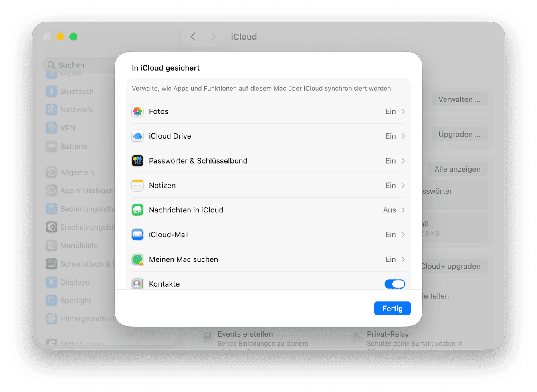Click the search magnifier icon
537x392 pixels.
(51, 65)
